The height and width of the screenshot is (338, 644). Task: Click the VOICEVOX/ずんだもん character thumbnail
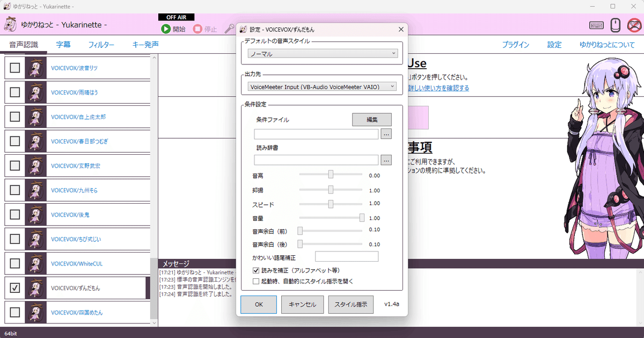[x=36, y=288]
